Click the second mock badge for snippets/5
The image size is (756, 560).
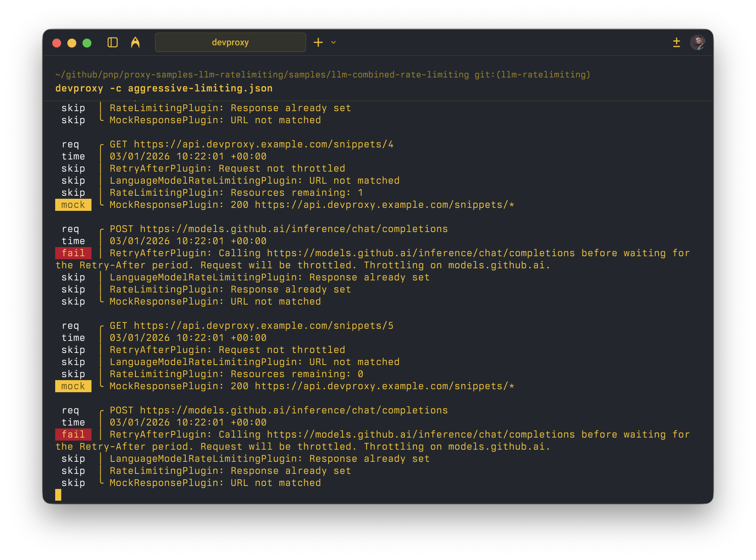point(73,386)
